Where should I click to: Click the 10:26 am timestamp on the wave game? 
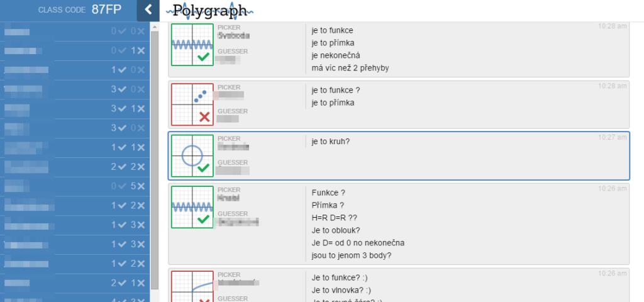[x=612, y=189]
